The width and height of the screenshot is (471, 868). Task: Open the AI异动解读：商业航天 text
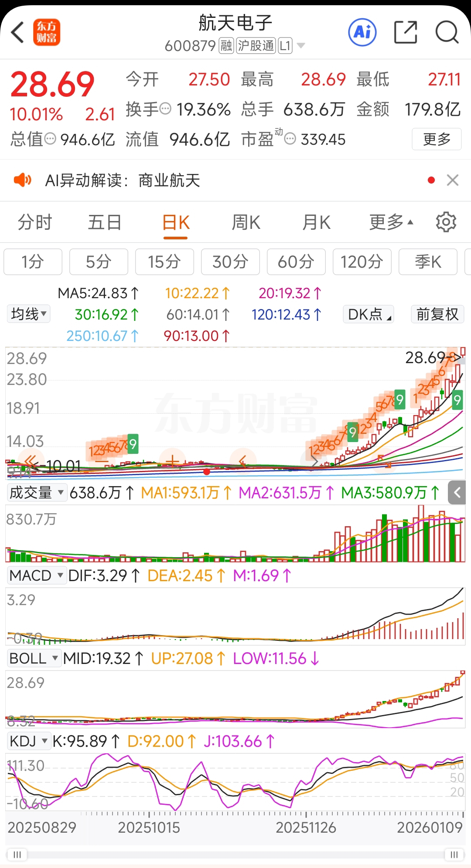tap(123, 180)
